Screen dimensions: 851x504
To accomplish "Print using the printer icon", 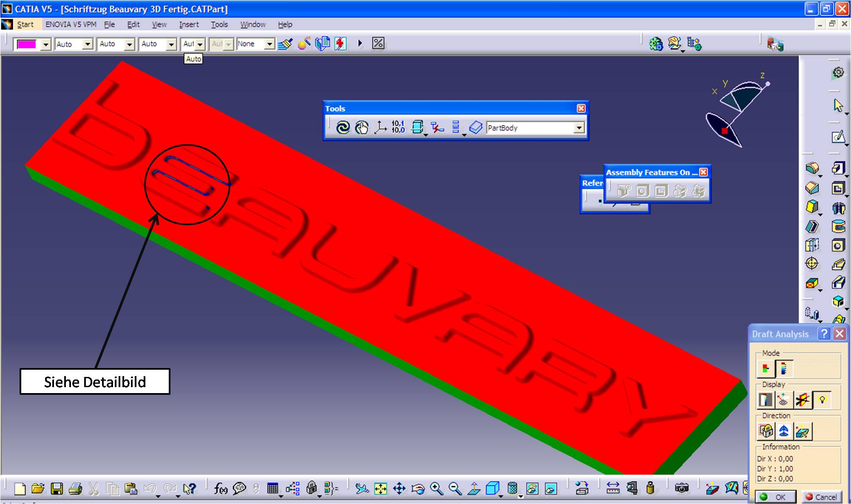I will (75, 489).
